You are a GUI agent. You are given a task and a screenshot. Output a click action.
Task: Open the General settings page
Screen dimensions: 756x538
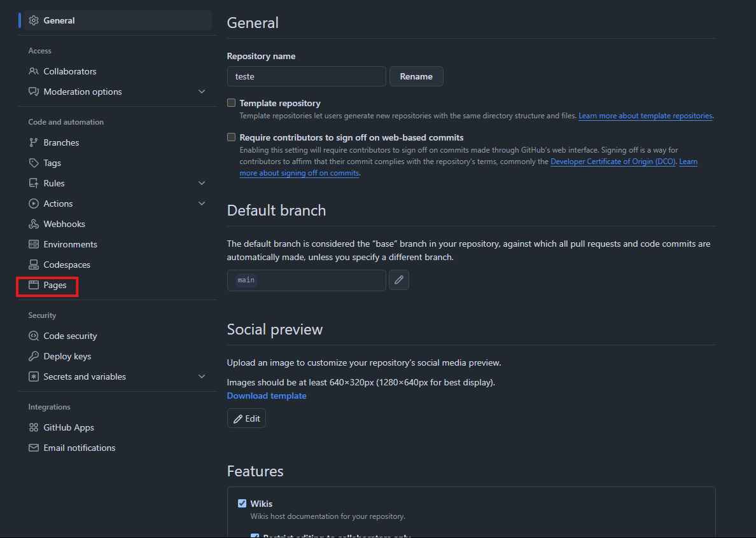(118, 20)
